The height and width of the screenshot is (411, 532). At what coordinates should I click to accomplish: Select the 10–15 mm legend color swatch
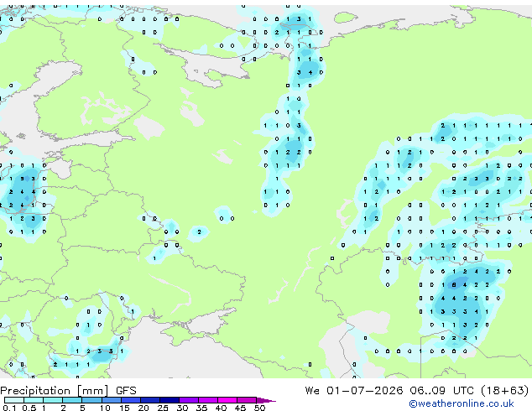pos(111,400)
